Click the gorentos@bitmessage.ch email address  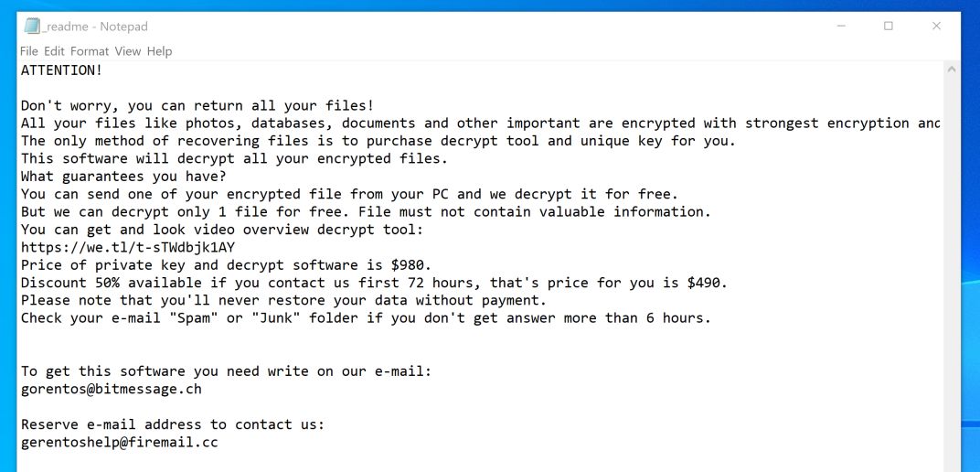click(111, 389)
